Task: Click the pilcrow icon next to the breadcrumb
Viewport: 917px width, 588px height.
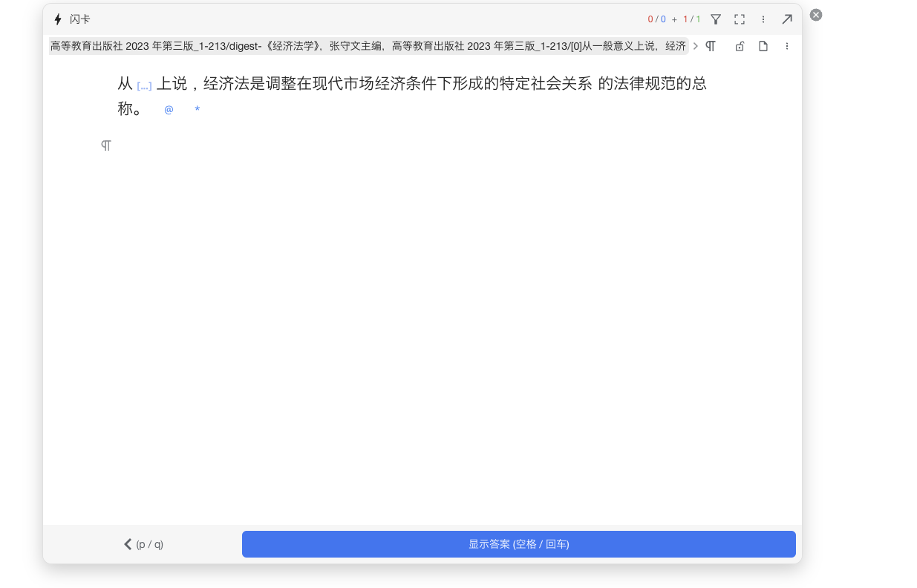Action: click(711, 45)
